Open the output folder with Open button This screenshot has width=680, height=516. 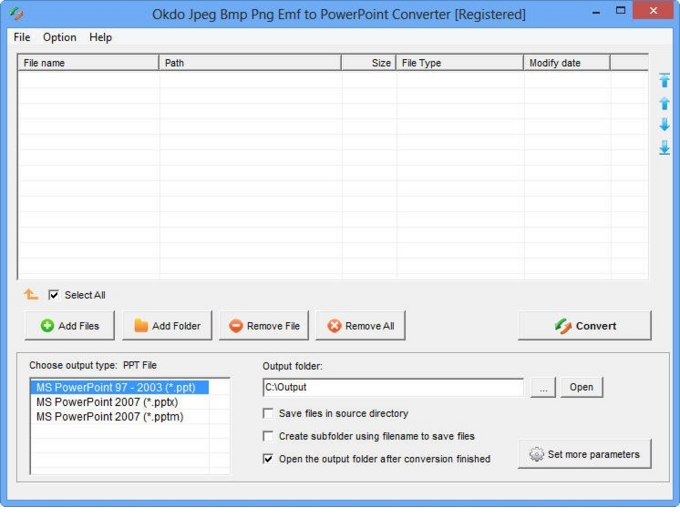pyautogui.click(x=581, y=387)
